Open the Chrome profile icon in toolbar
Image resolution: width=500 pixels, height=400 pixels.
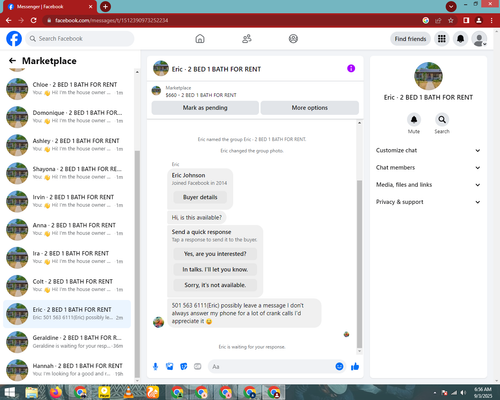pyautogui.click(x=479, y=20)
